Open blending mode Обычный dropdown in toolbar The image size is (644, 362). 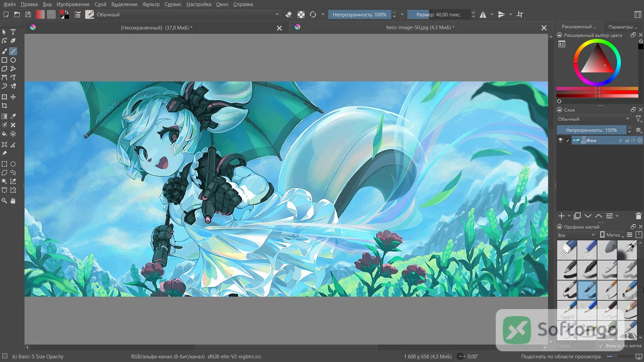coord(188,14)
